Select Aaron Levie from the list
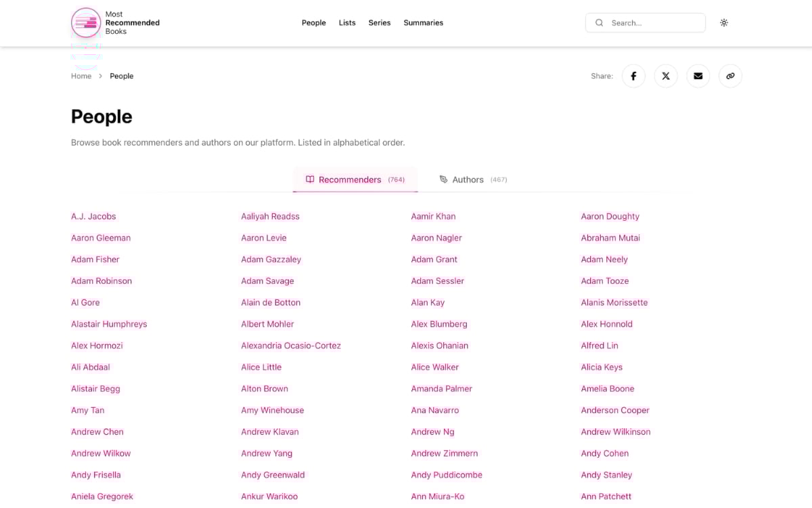Viewport: 812px width, 508px height. point(264,238)
